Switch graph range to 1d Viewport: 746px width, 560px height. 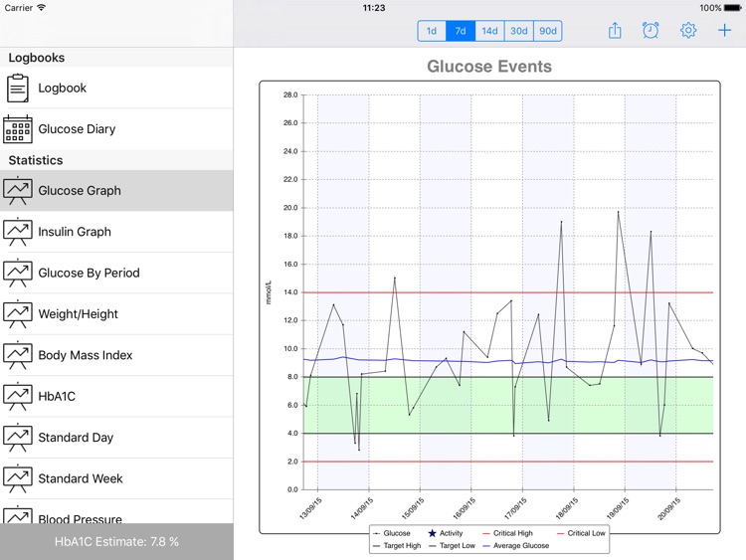[x=431, y=31]
